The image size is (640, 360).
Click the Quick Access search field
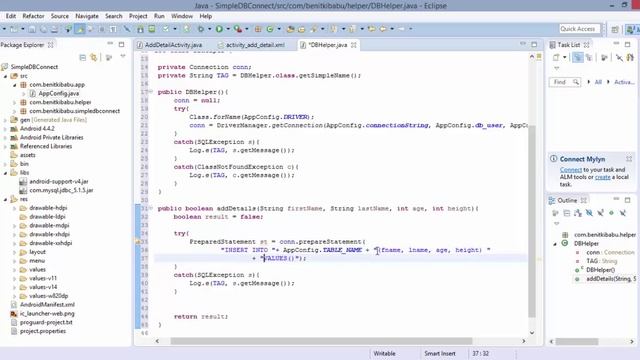point(580,29)
